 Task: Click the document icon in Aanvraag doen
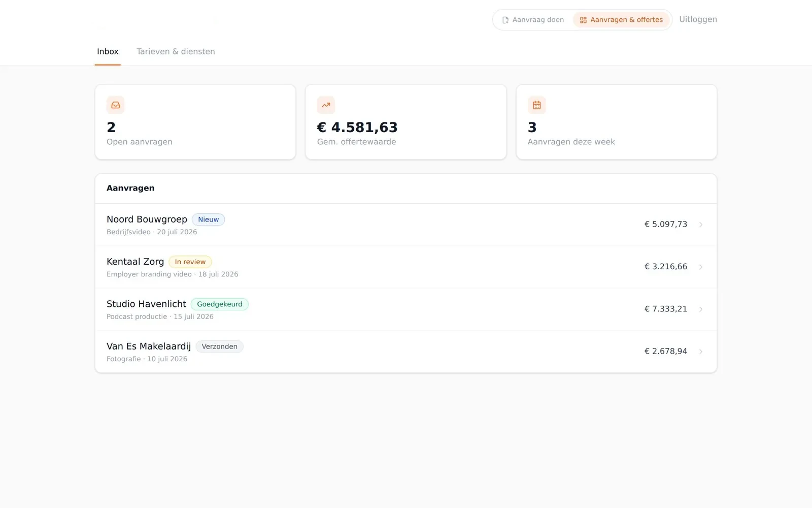[x=505, y=20]
